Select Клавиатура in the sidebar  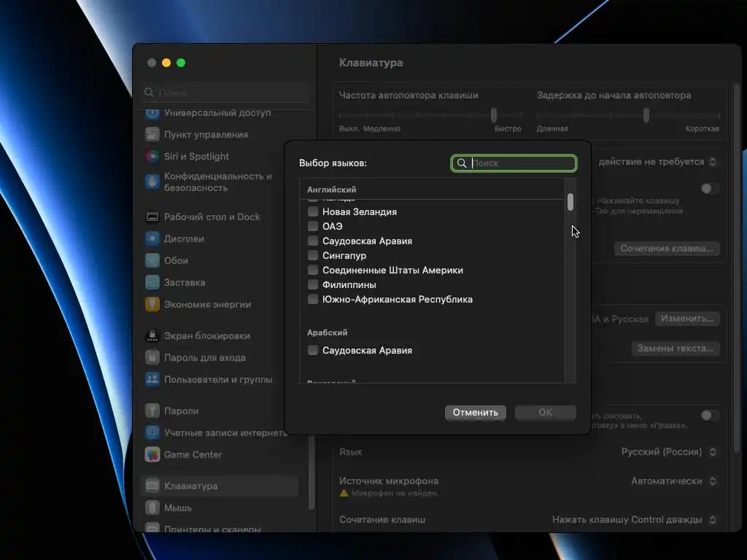(x=220, y=486)
